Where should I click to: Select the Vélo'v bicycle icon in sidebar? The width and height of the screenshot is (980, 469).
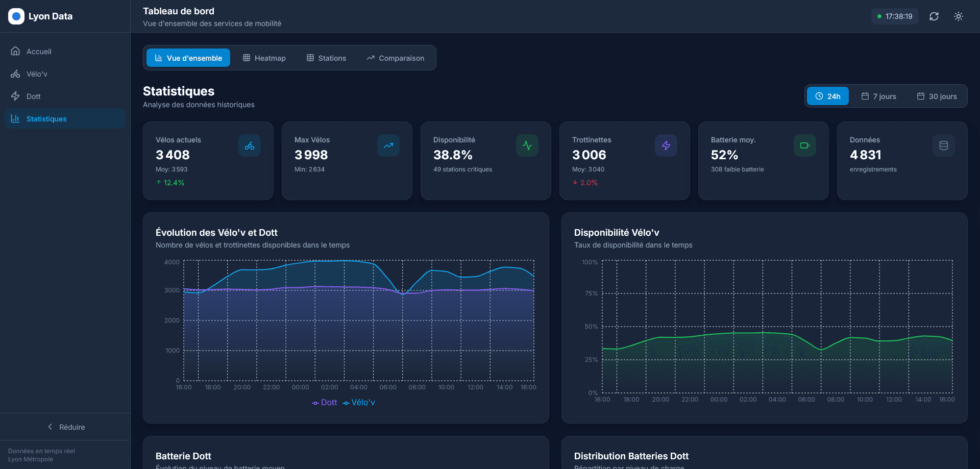tap(16, 73)
